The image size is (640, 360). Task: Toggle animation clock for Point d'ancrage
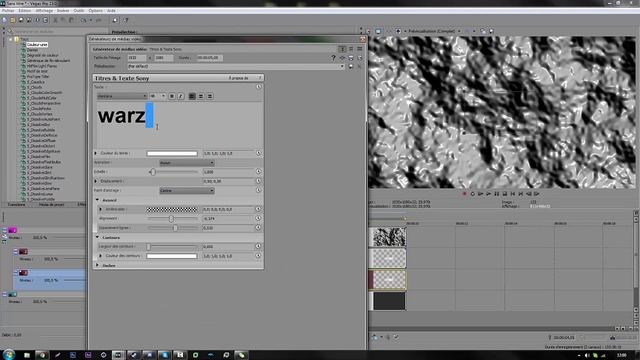click(x=259, y=190)
